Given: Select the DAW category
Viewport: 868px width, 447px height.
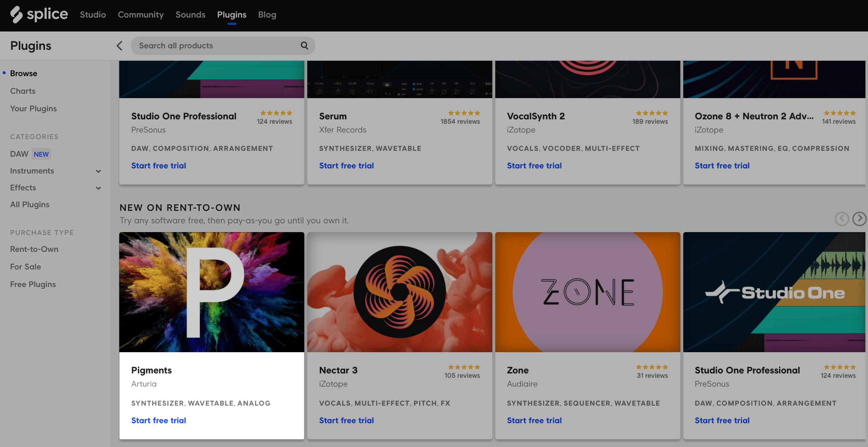Looking at the screenshot, I should 19,154.
